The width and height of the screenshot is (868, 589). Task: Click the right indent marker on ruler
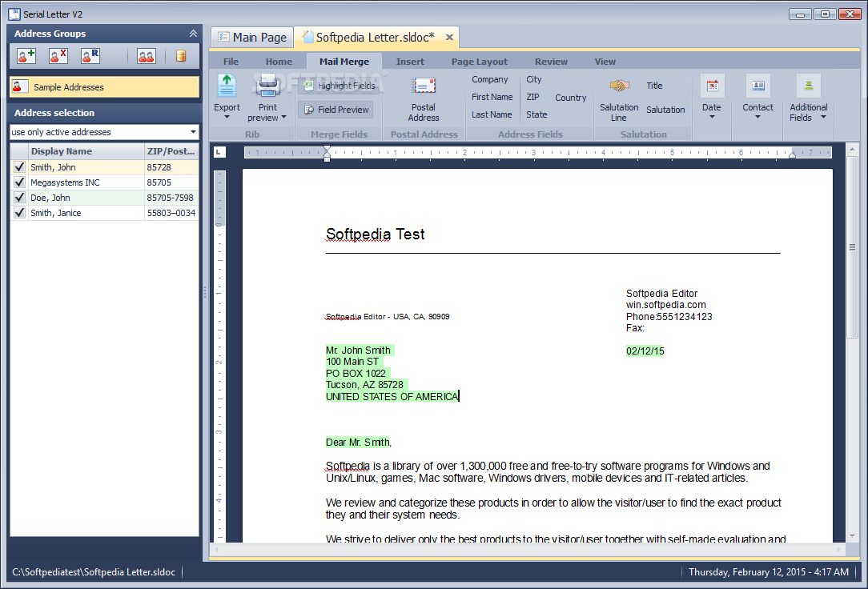coord(792,155)
